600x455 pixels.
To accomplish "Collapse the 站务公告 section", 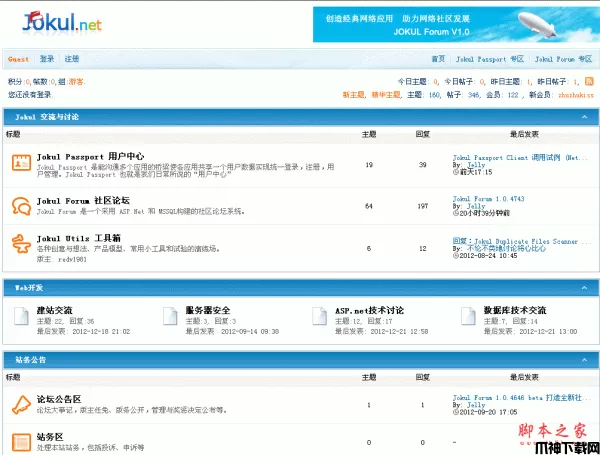I will pyautogui.click(x=585, y=359).
